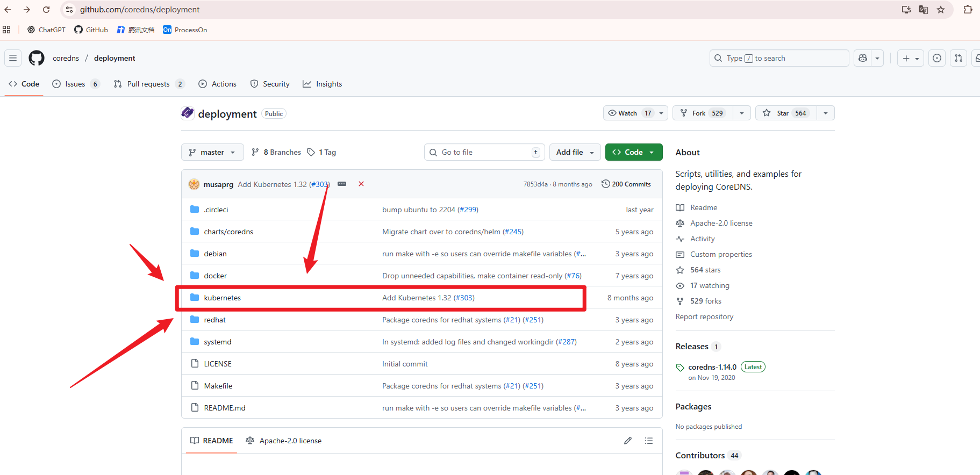Viewport: 980px width, 475px height.
Task: Open pull requests shortcut icon in header
Action: pos(958,58)
